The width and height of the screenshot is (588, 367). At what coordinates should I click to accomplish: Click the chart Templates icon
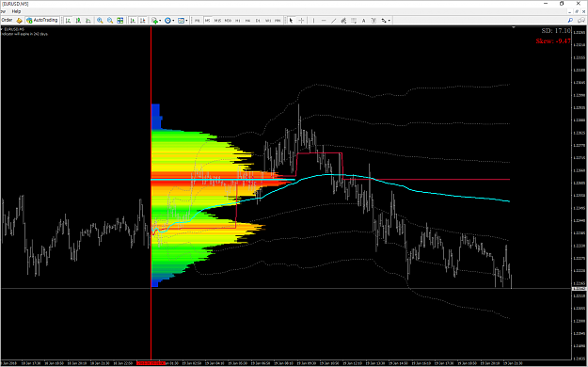click(181, 21)
